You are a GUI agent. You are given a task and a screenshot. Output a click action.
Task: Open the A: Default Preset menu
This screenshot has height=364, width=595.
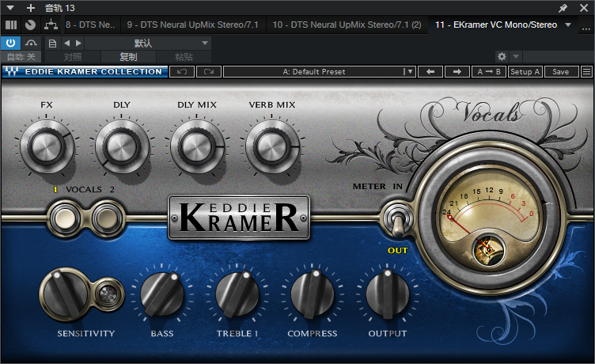pyautogui.click(x=320, y=71)
